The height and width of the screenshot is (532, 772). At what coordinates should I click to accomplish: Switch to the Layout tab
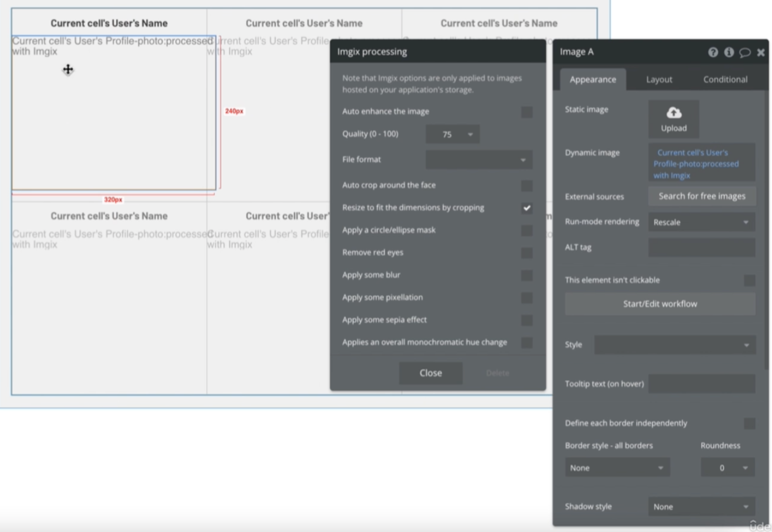(x=659, y=80)
